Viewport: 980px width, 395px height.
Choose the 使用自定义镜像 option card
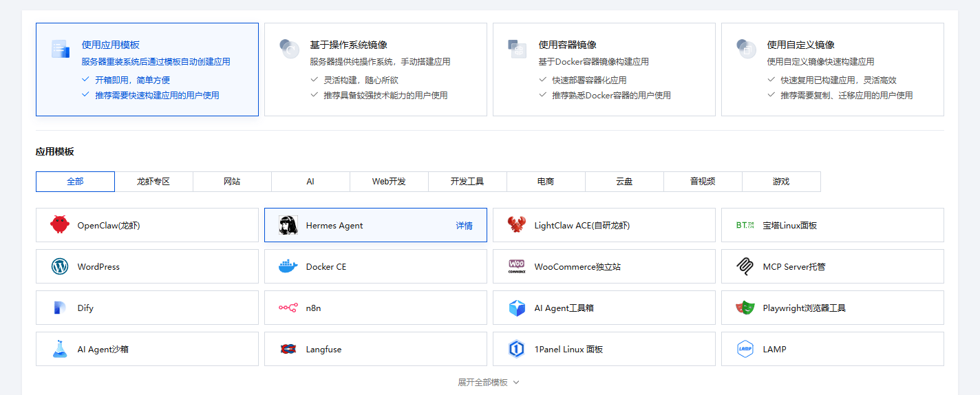833,70
